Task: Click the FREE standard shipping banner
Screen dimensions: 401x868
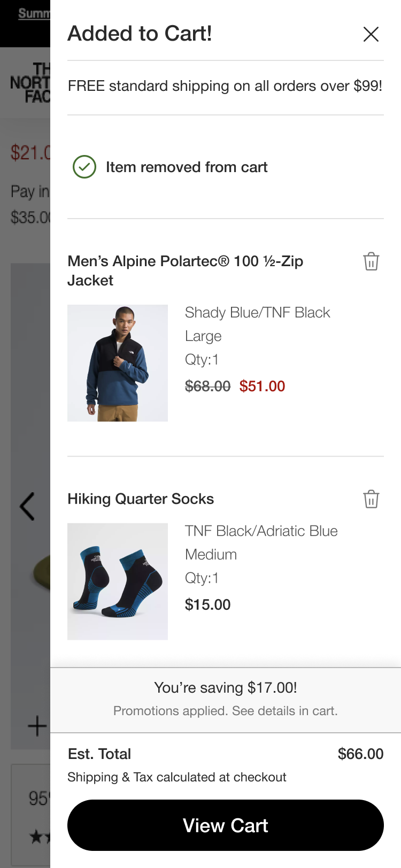Action: 225,86
